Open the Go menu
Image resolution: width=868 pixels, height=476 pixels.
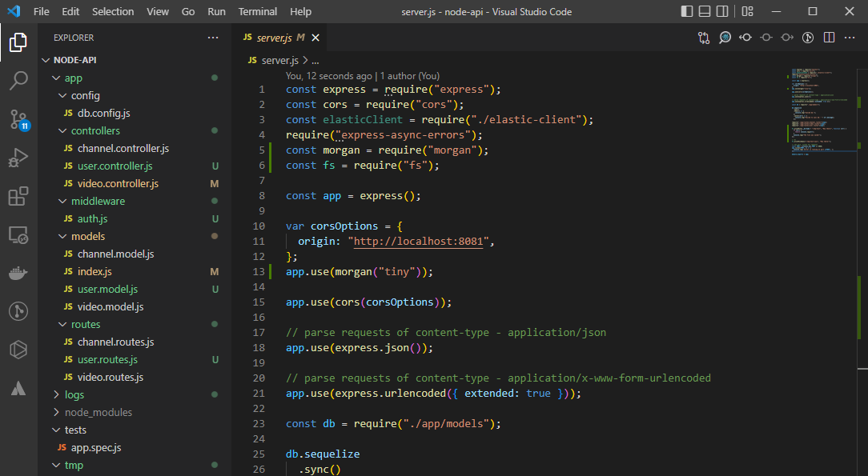click(x=188, y=12)
